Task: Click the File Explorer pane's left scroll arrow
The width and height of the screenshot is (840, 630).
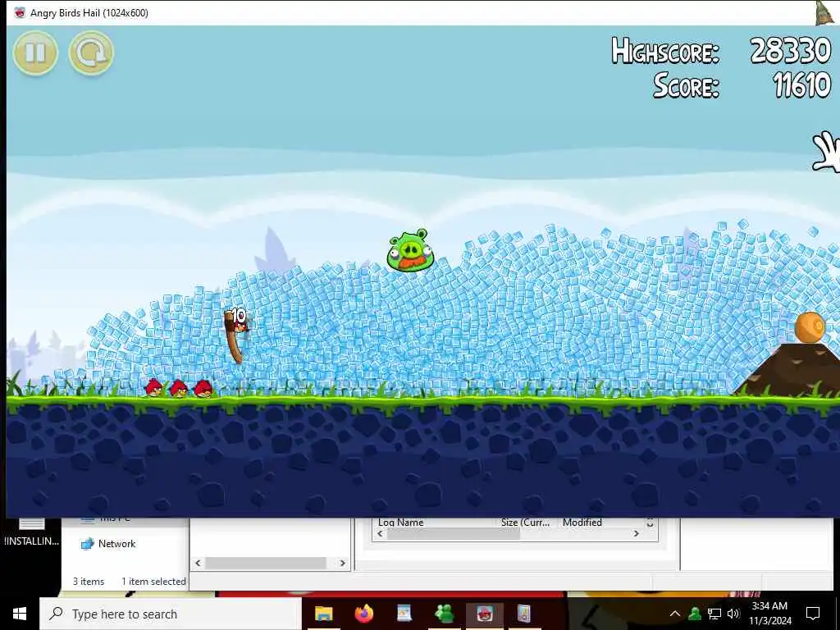Action: 199,563
